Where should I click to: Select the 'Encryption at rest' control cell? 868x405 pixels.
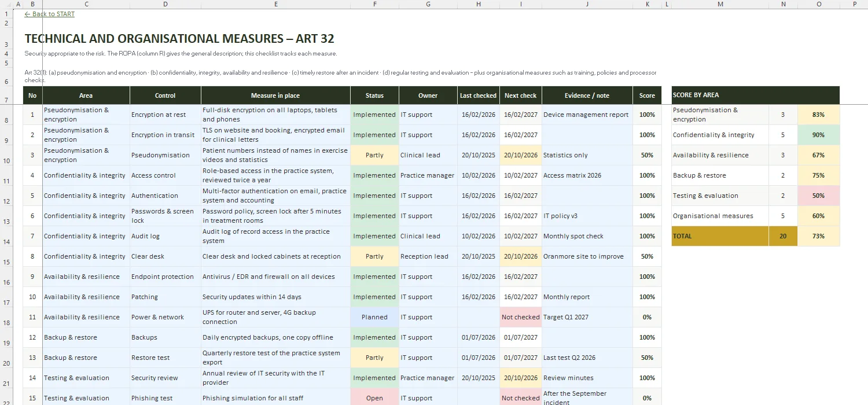click(165, 115)
